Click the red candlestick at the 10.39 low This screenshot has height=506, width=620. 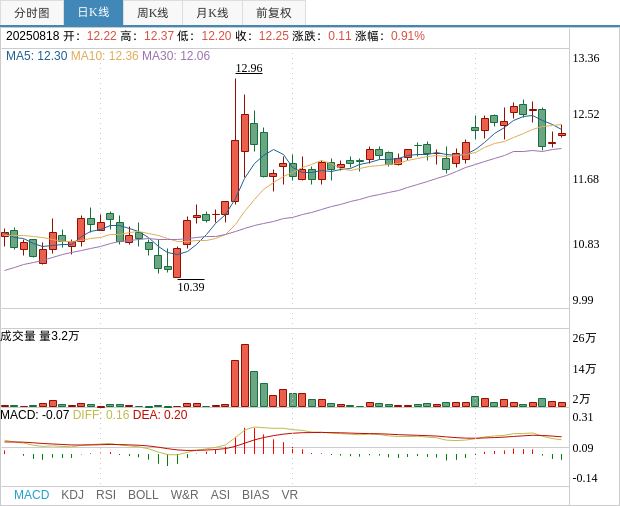click(x=177, y=262)
